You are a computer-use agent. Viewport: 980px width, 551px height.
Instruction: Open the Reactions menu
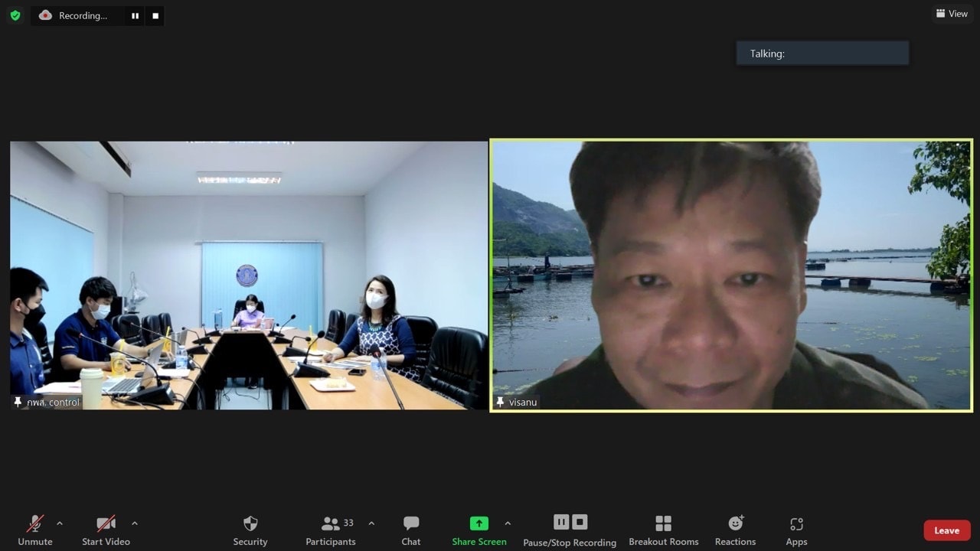click(735, 530)
